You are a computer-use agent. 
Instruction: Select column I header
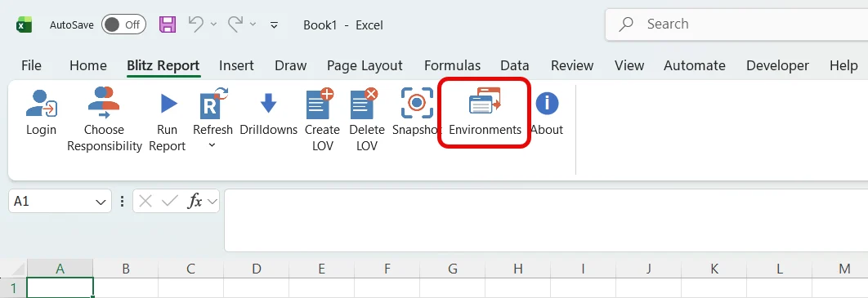[583, 269]
